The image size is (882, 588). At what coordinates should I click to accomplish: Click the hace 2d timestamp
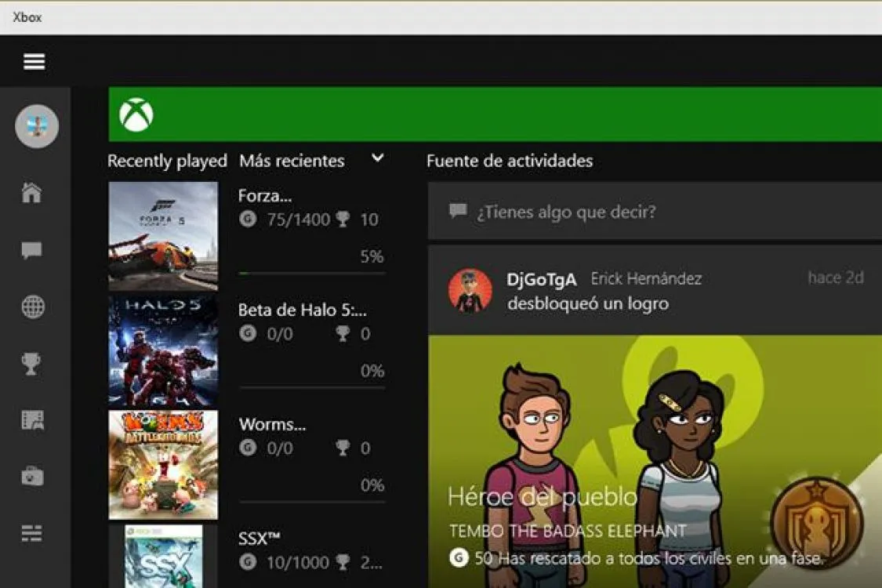tap(836, 278)
